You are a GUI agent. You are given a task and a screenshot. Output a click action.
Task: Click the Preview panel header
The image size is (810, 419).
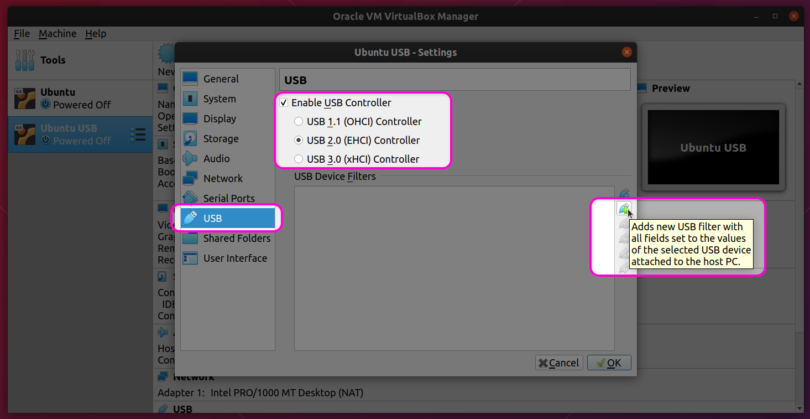(671, 88)
